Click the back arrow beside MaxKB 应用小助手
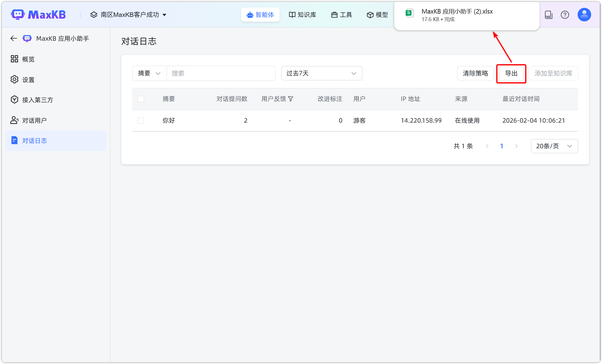This screenshot has width=602, height=364. point(13,38)
